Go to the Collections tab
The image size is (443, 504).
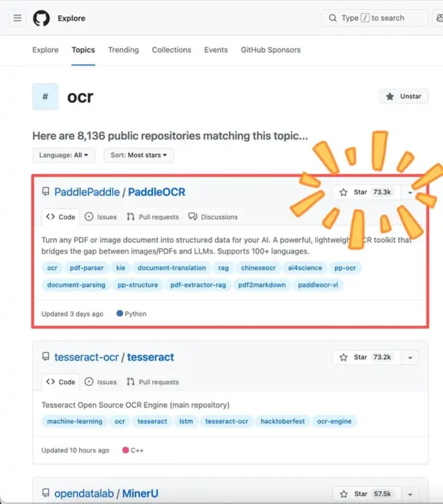click(171, 50)
